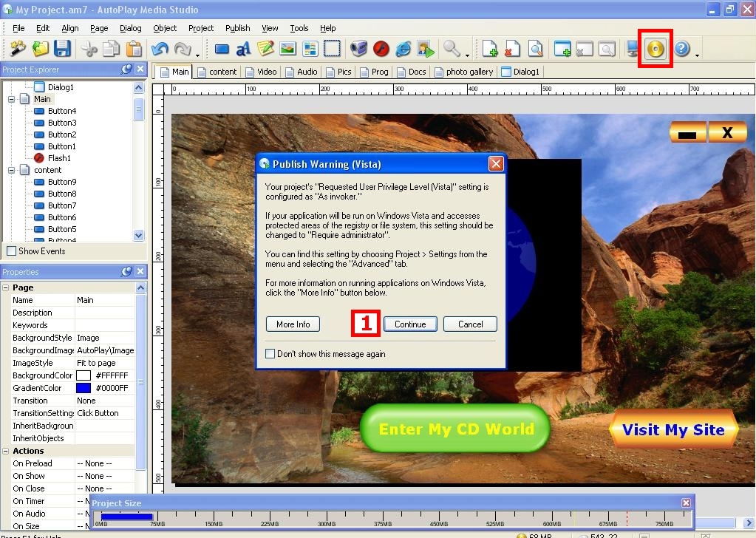
Task: Open the Publish menu
Action: point(237,28)
